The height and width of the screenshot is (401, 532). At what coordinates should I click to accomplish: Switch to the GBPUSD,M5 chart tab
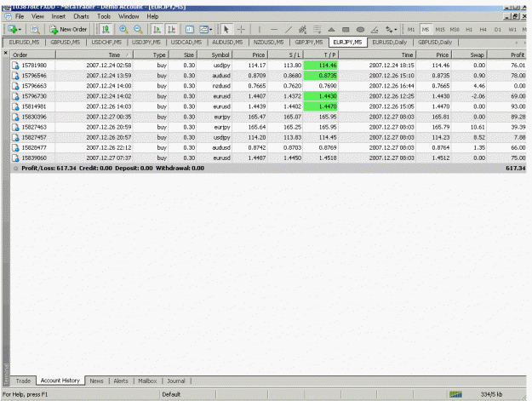[x=66, y=43]
